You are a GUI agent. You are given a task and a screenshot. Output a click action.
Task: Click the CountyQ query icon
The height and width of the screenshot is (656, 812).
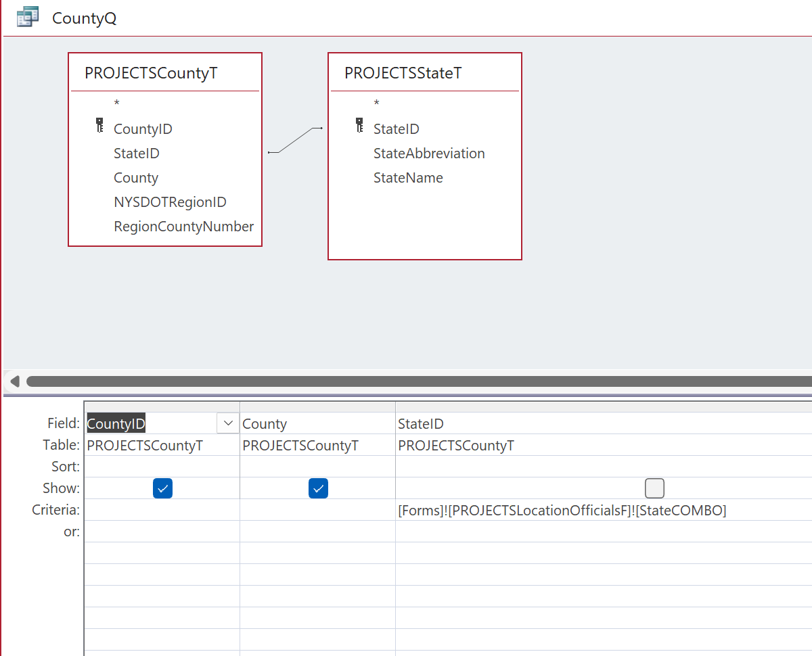pos(27,16)
